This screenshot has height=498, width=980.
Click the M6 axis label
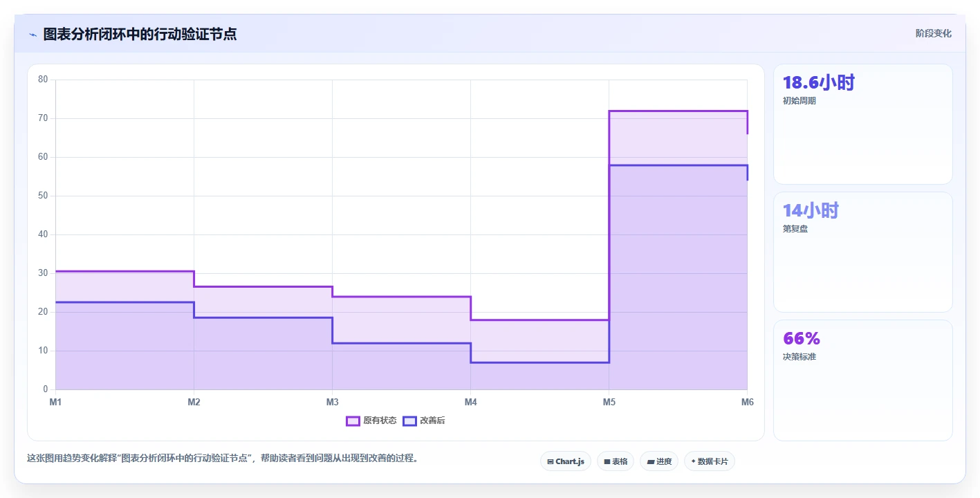click(747, 402)
